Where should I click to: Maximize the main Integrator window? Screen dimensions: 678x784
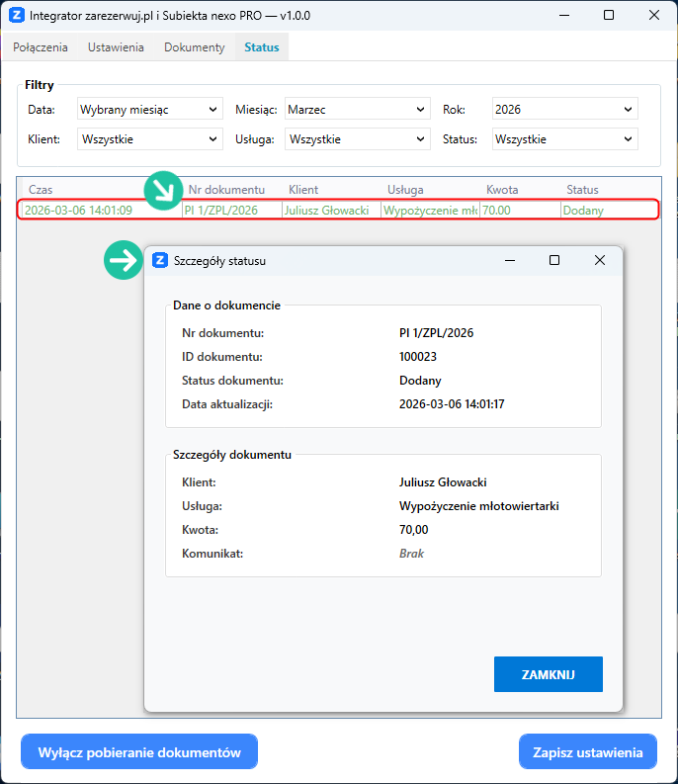(609, 16)
